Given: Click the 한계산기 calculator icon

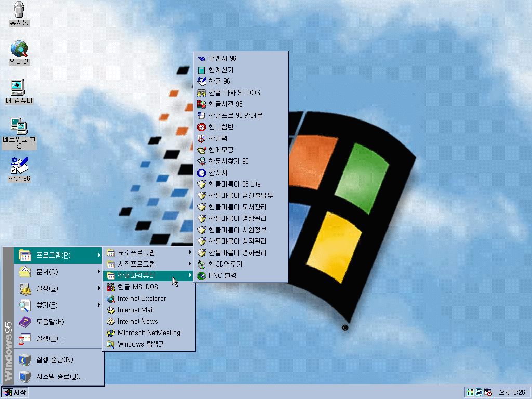Looking at the screenshot, I should pos(202,70).
